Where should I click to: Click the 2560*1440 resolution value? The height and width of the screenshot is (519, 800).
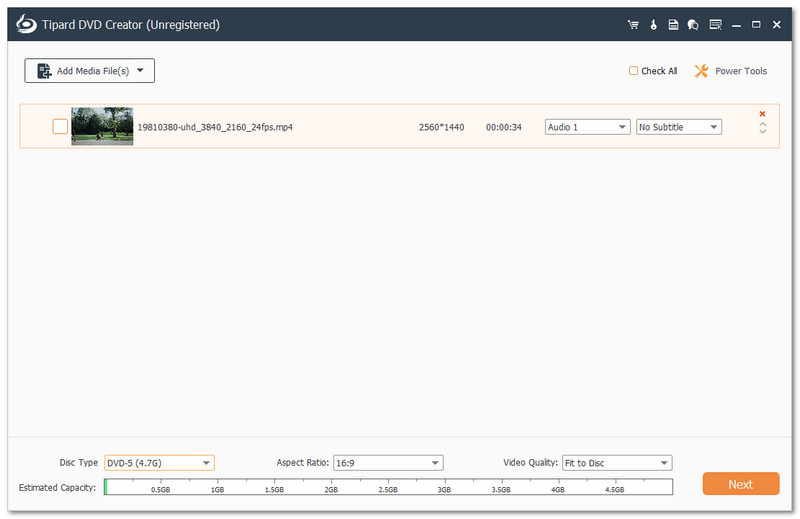[441, 127]
